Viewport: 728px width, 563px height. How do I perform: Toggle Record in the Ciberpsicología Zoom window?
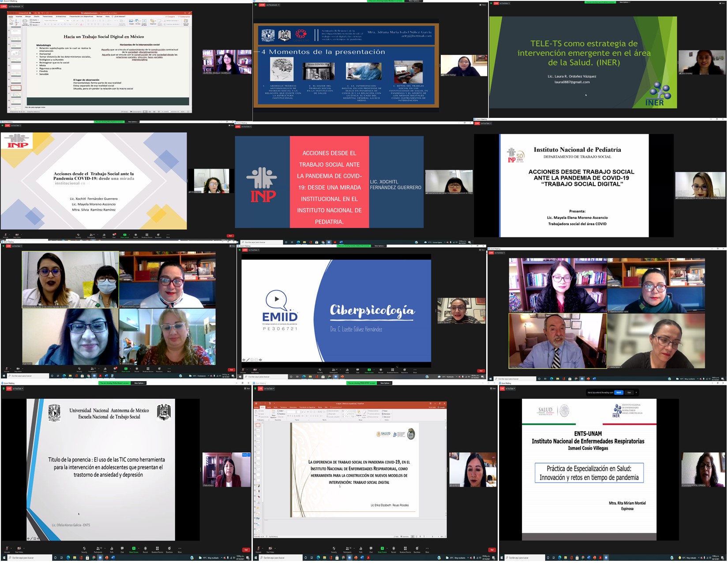381,371
